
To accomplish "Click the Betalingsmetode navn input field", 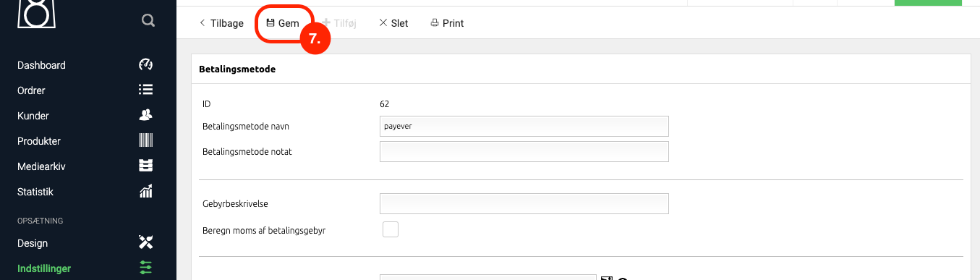I will click(x=524, y=126).
